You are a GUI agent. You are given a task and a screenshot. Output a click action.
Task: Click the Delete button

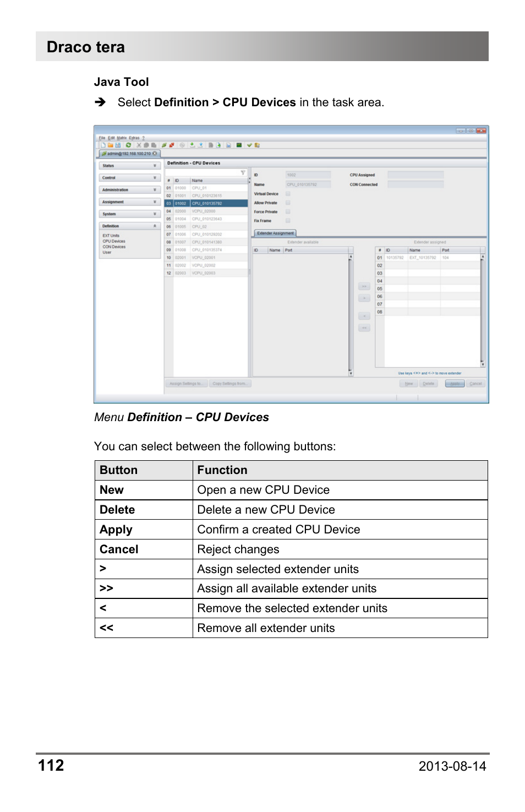429,384
